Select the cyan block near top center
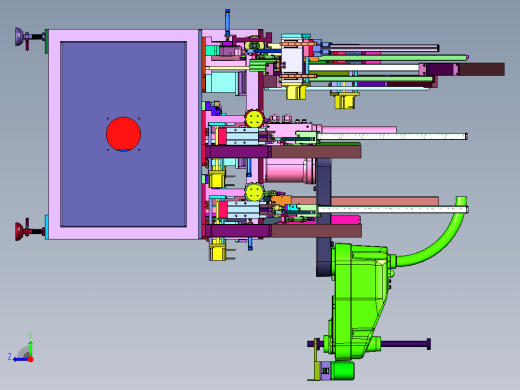 221,83
